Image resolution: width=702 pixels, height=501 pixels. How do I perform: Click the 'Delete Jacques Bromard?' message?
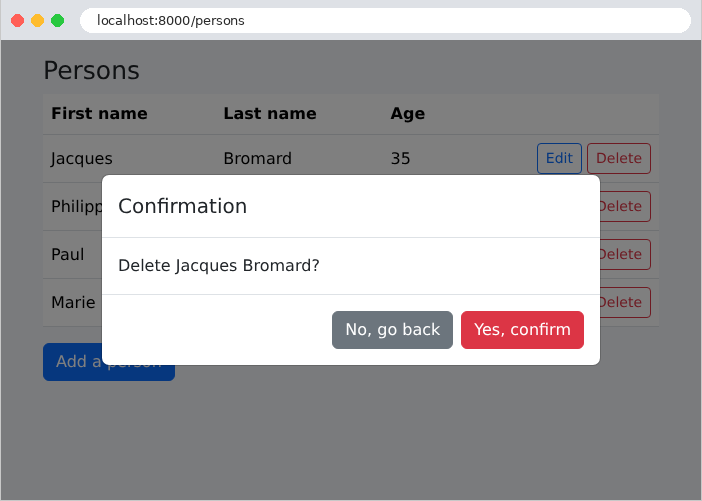(218, 265)
